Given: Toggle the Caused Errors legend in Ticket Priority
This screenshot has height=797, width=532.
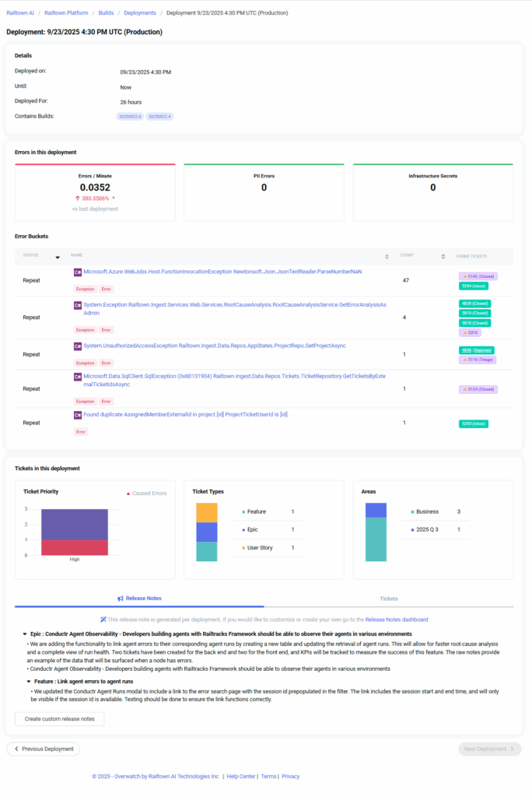Looking at the screenshot, I should (x=149, y=494).
